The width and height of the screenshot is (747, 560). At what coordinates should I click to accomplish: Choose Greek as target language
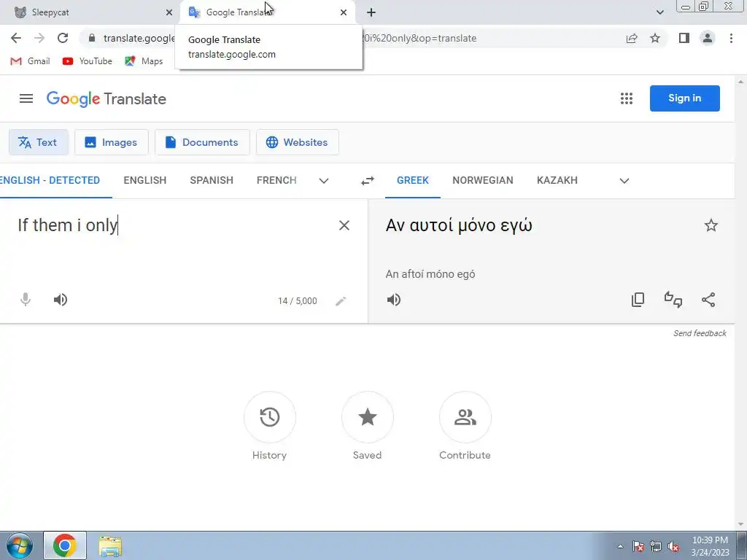coord(413,181)
